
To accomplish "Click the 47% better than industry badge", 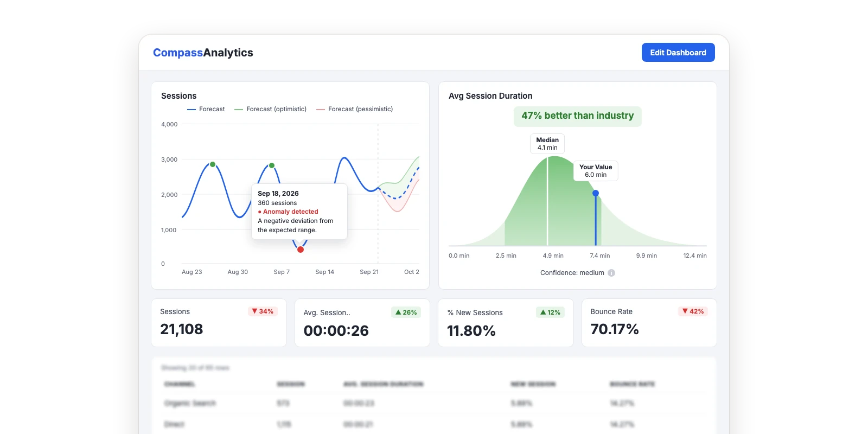I will 578,116.
